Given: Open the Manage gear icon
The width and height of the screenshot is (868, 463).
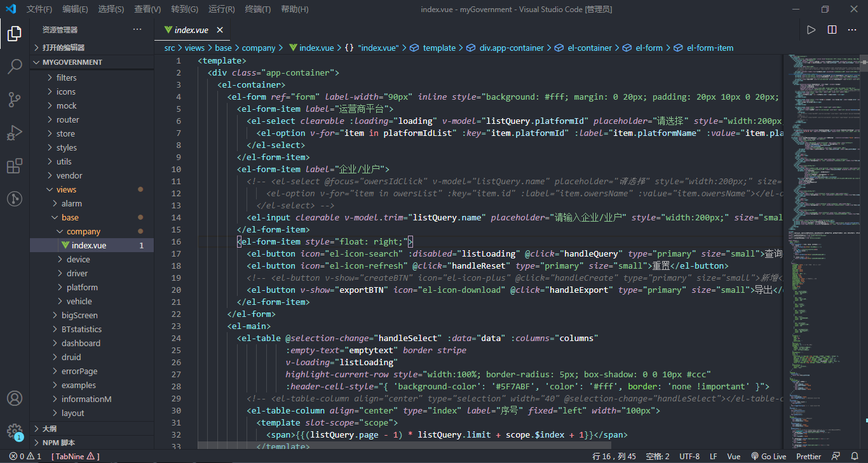Looking at the screenshot, I should (x=15, y=431).
